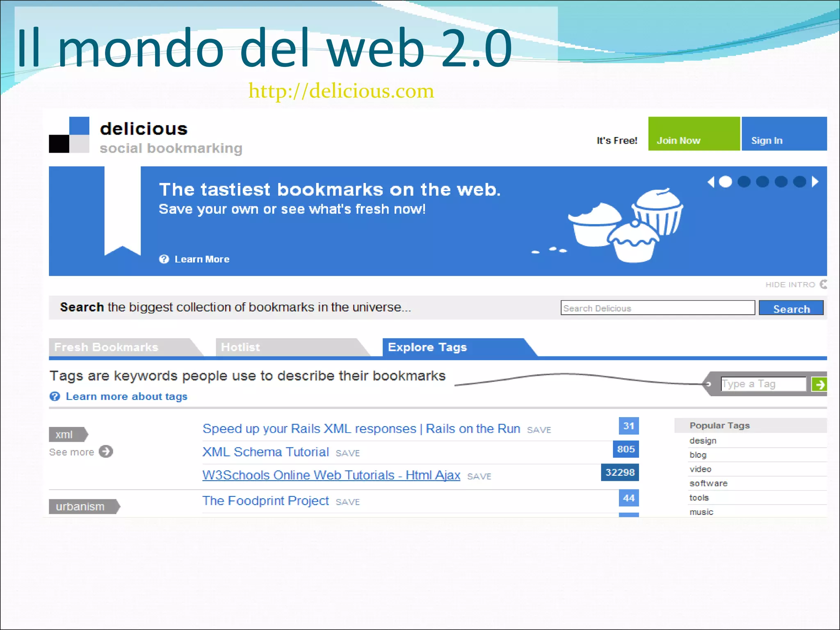Save The Foodprint Project bookmark
Viewport: 840px width, 630px height.
coord(348,502)
